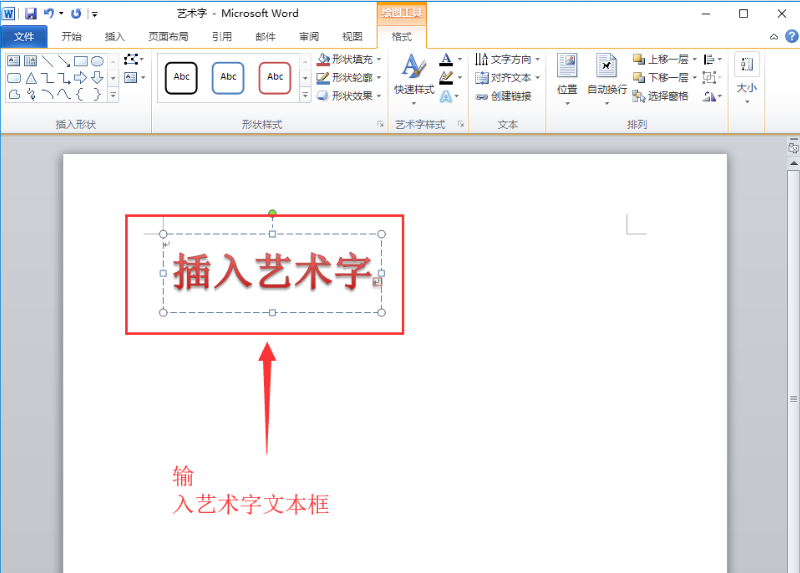The height and width of the screenshot is (573, 800).
Task: Expand the shape styles gallery More arrow
Action: 305,95
